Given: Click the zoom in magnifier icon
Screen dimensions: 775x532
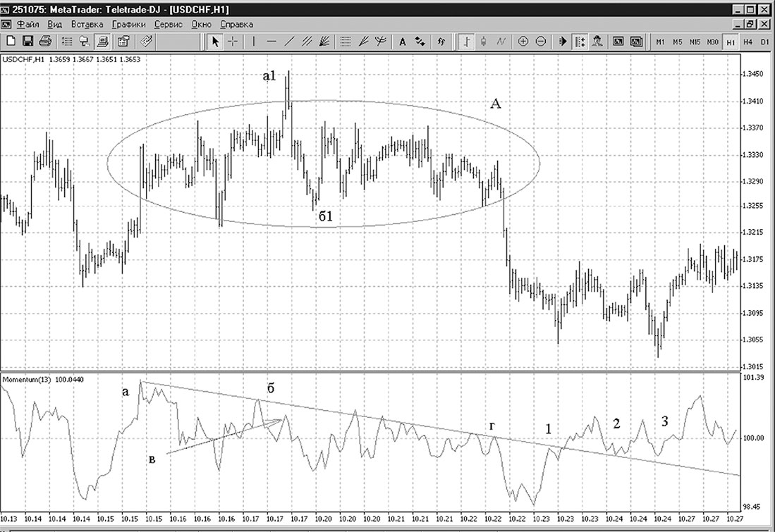Looking at the screenshot, I should [523, 42].
